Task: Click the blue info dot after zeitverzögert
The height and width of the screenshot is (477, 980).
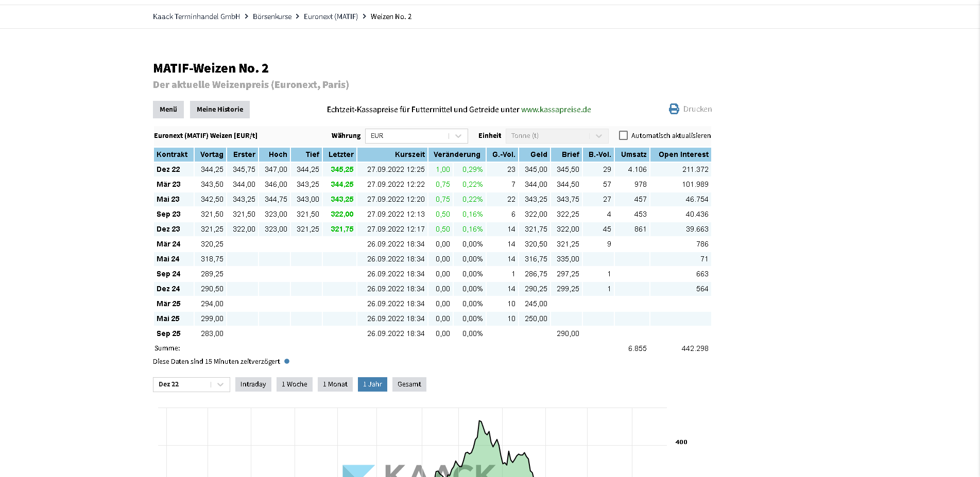Action: pyautogui.click(x=287, y=361)
